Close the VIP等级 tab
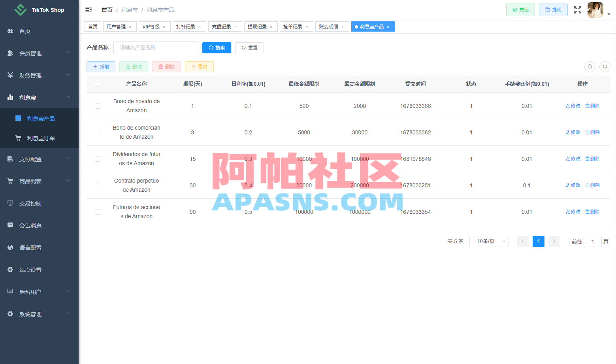The width and height of the screenshot is (616, 364). [x=164, y=27]
